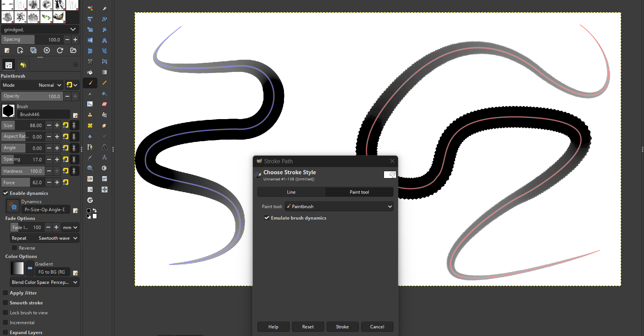Switch to the Line tab
Screen dimensions: 644x336
[291, 192]
